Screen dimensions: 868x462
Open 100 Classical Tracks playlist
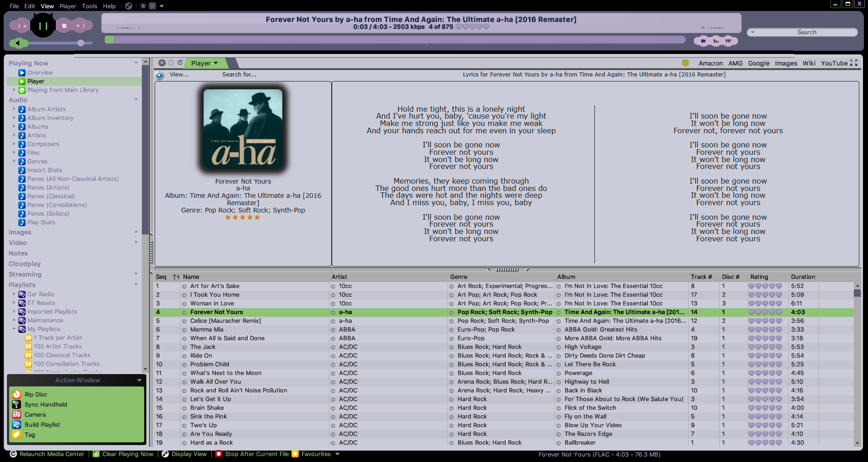(62, 355)
